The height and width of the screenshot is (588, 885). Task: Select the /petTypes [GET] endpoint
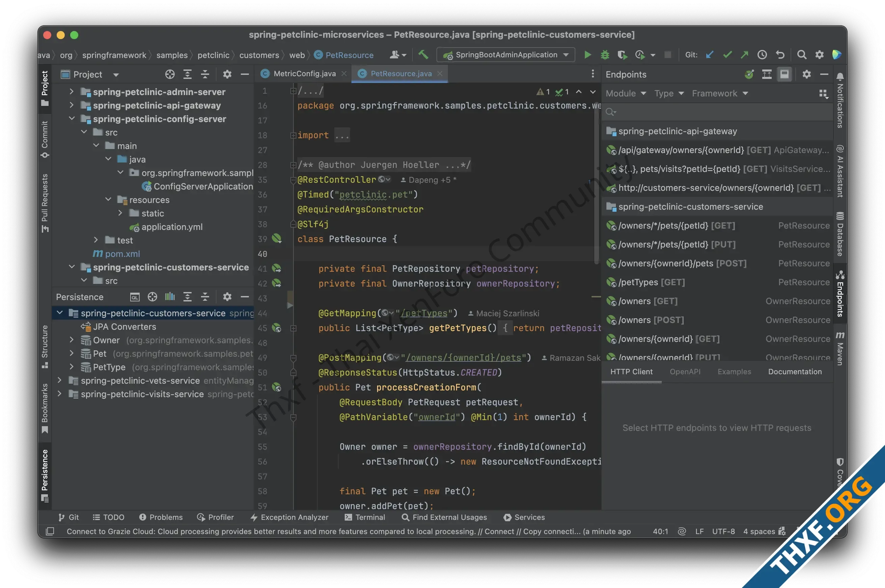(x=717, y=282)
